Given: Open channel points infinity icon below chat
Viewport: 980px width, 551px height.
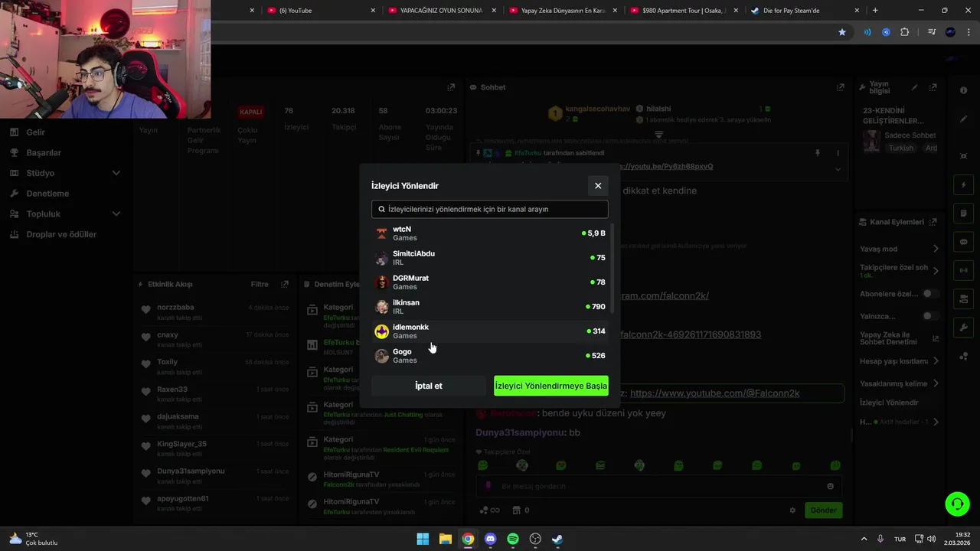Looking at the screenshot, I should tap(489, 510).
